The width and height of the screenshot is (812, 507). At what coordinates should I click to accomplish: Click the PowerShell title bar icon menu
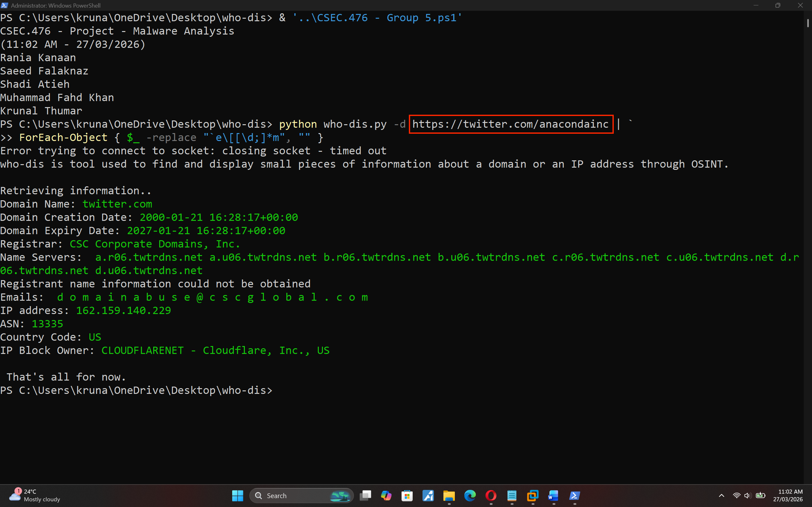click(5, 5)
